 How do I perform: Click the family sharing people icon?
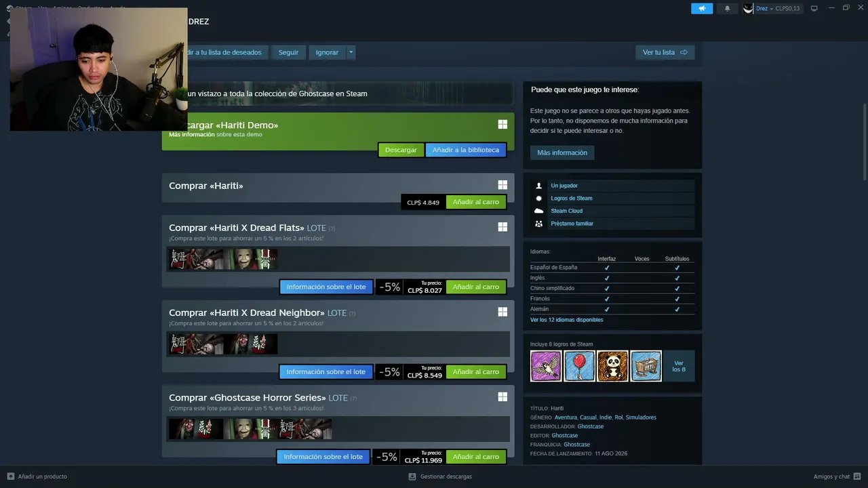click(x=539, y=223)
